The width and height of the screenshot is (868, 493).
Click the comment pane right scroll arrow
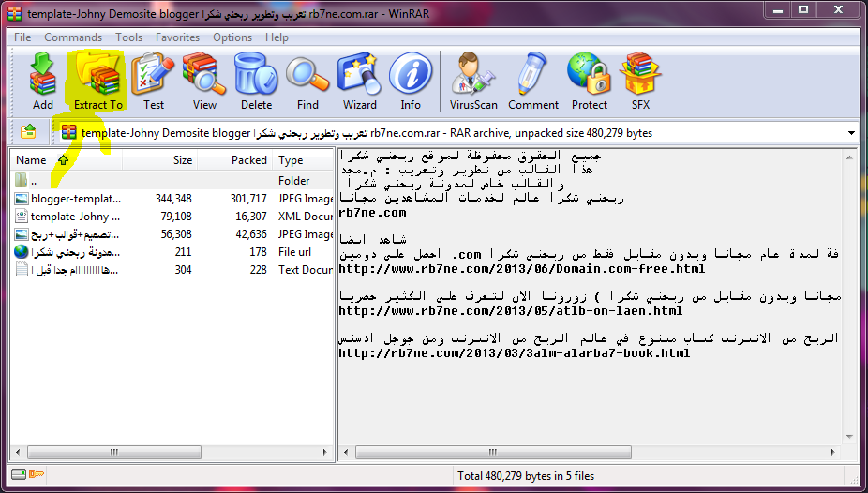(833, 452)
